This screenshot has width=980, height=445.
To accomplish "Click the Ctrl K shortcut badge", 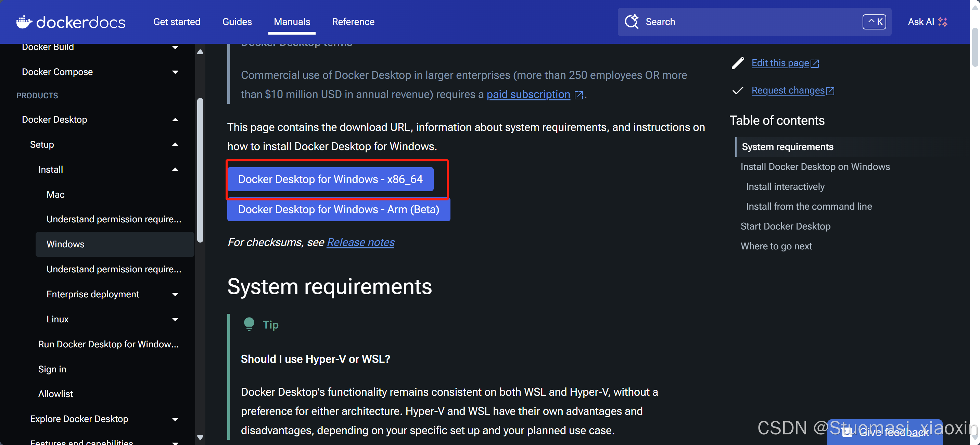I will 874,22.
